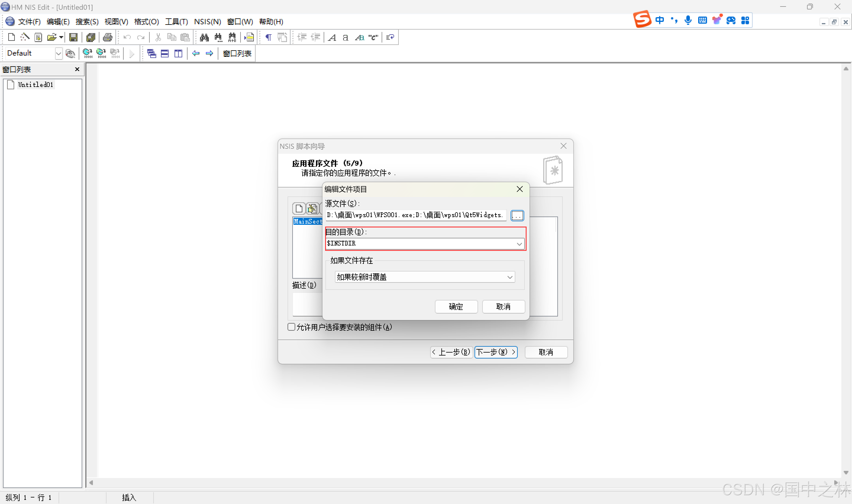Compile and run with second globe icon
This screenshot has width=852, height=504.
(101, 53)
